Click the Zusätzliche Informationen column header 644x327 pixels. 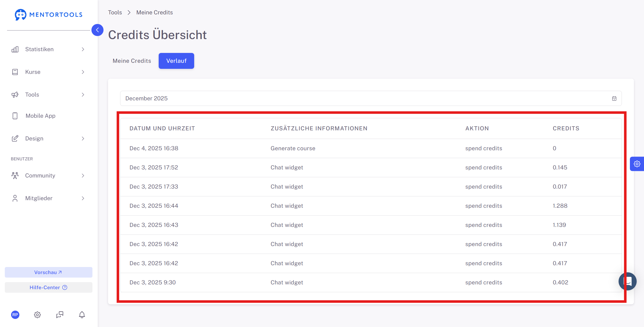319,128
